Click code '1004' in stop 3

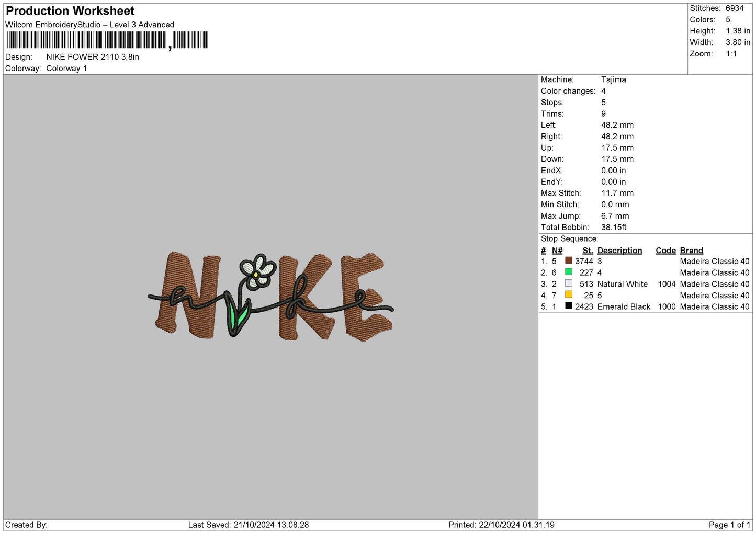667,285
